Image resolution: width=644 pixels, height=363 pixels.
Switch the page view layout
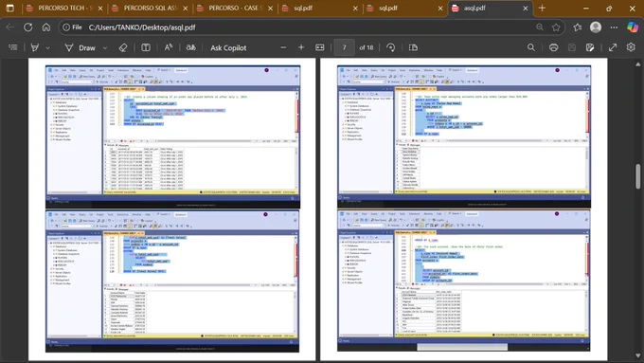click(x=413, y=47)
